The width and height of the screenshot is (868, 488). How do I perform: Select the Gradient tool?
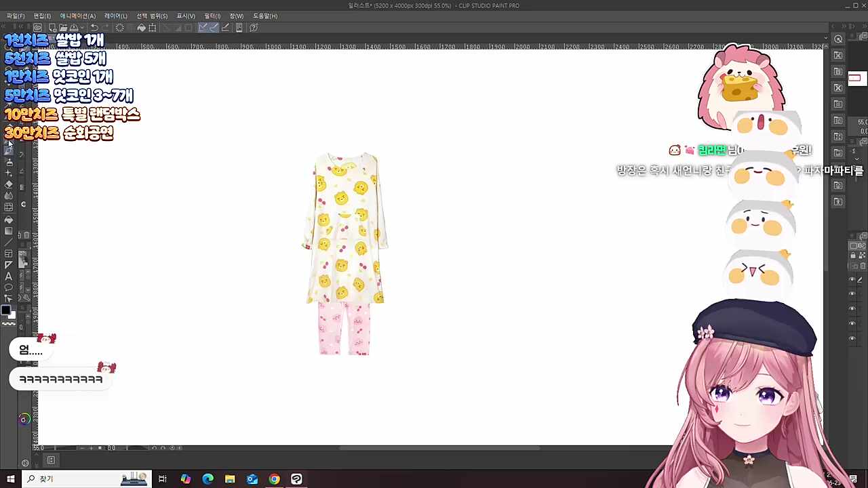coord(9,230)
